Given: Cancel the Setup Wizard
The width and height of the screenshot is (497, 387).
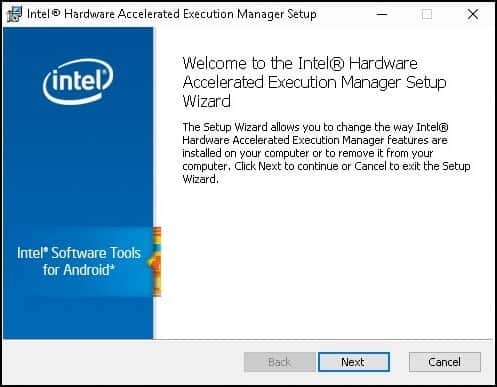Looking at the screenshot, I should 445,362.
